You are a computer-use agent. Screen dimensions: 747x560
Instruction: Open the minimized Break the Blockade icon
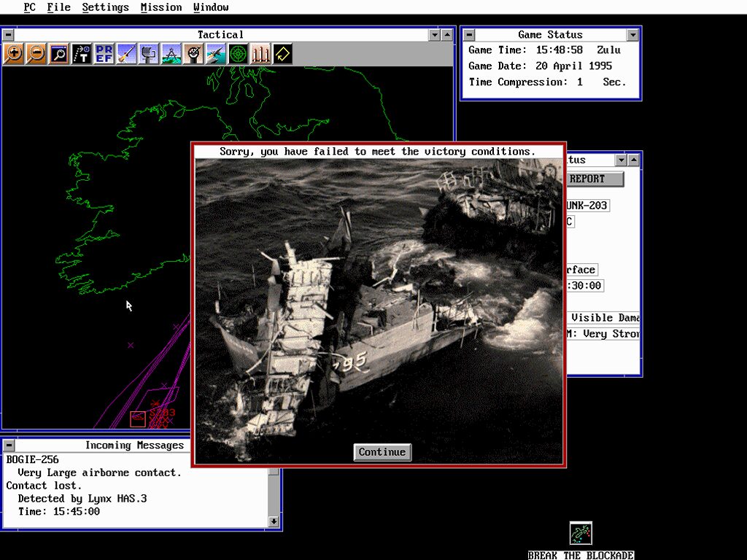(x=581, y=534)
